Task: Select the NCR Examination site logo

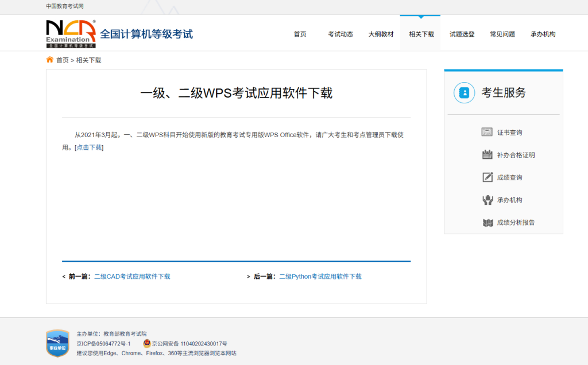Action: click(69, 32)
